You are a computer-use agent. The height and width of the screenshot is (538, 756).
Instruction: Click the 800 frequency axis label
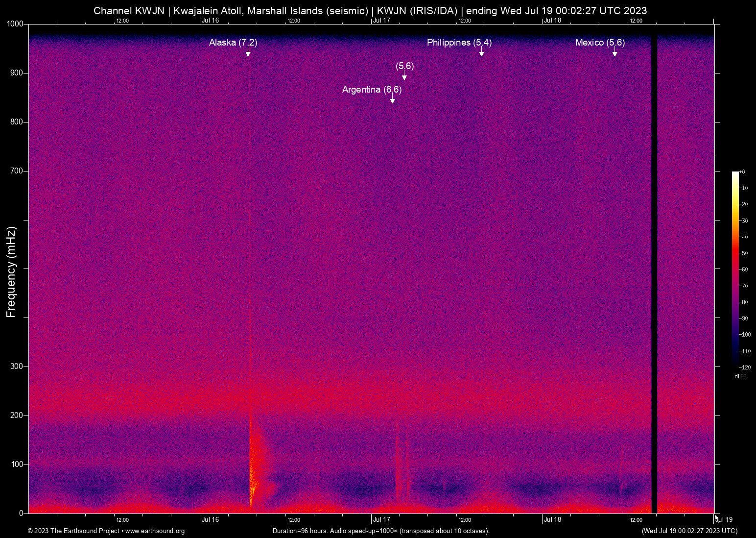pos(17,122)
